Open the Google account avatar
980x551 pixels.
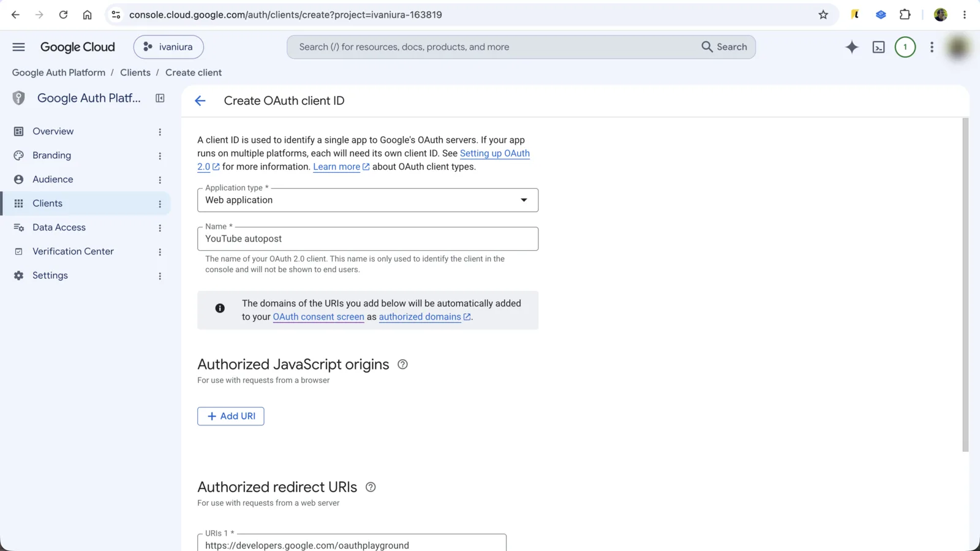pos(957,47)
